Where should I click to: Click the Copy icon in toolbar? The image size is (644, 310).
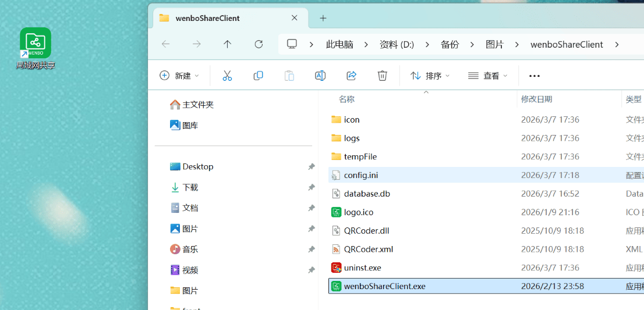pyautogui.click(x=258, y=76)
